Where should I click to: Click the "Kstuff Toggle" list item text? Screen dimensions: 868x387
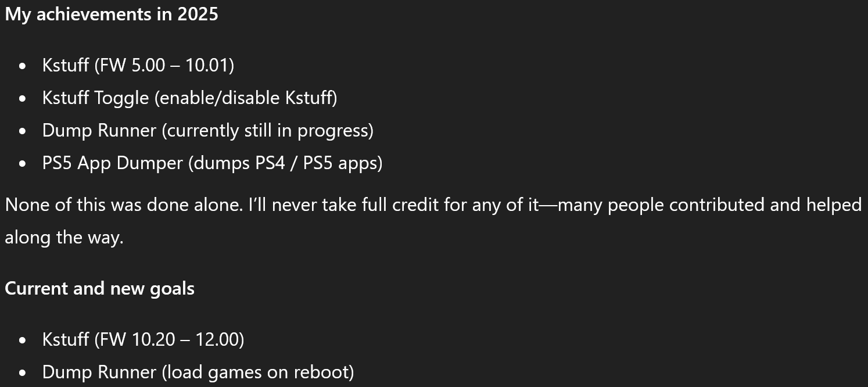(96, 98)
